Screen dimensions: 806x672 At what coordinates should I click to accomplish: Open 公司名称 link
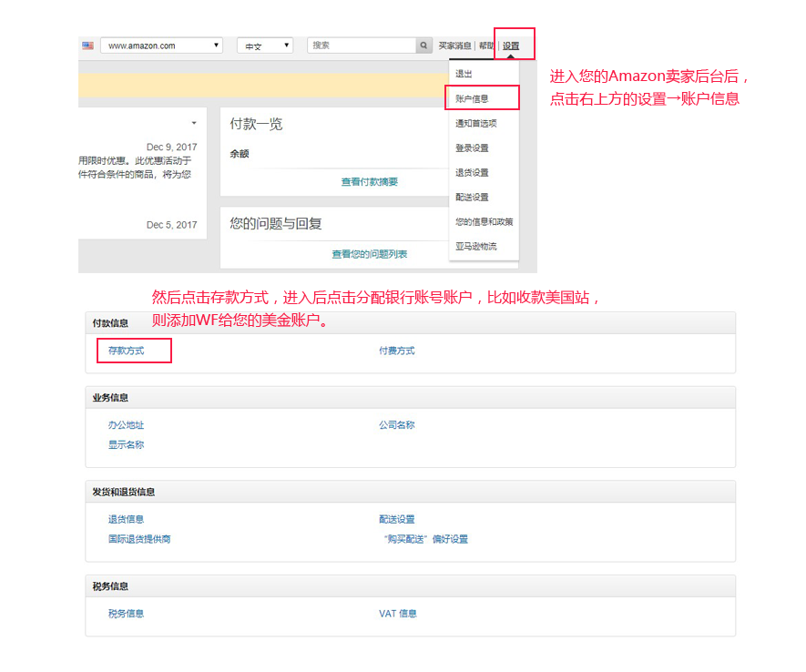pyautogui.click(x=397, y=425)
